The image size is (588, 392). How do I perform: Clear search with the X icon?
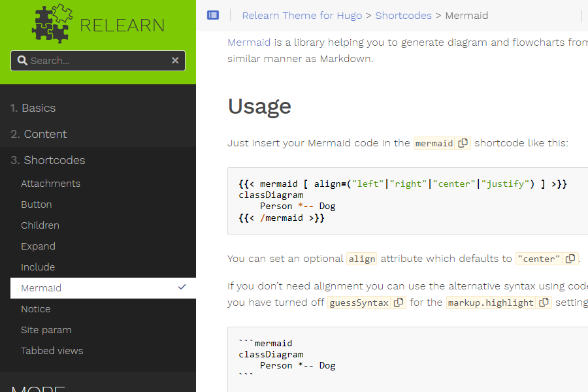175,61
